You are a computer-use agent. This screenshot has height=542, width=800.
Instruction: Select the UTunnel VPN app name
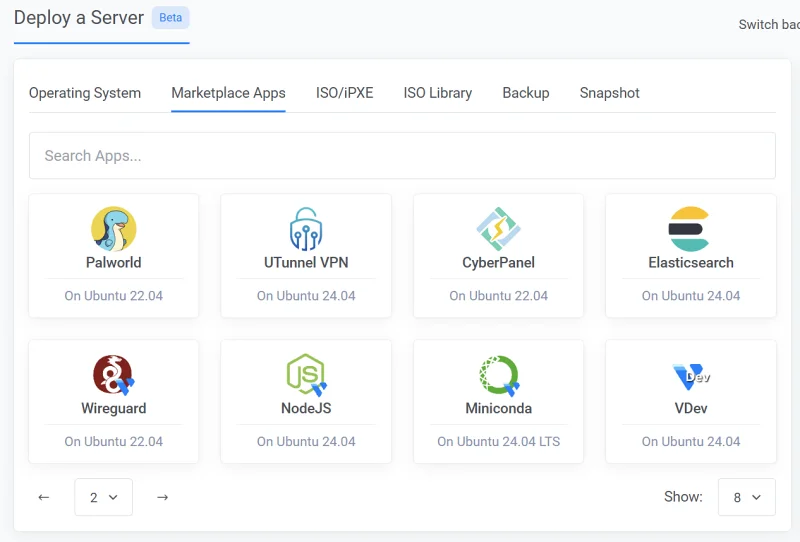(306, 262)
